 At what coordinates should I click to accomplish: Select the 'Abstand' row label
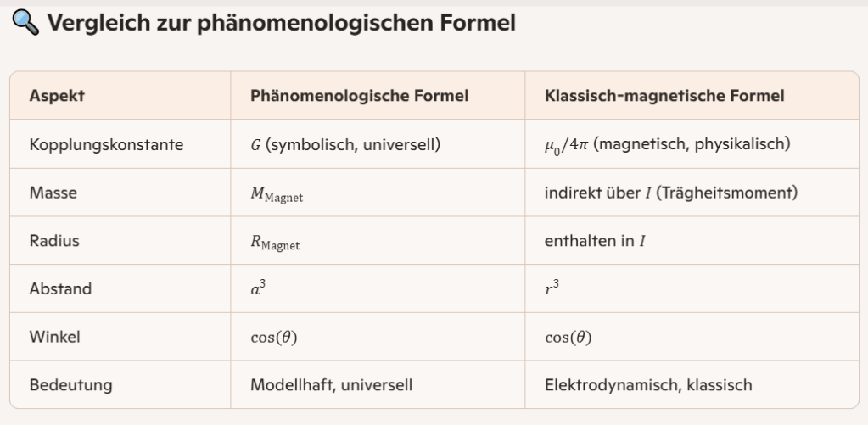pos(60,288)
